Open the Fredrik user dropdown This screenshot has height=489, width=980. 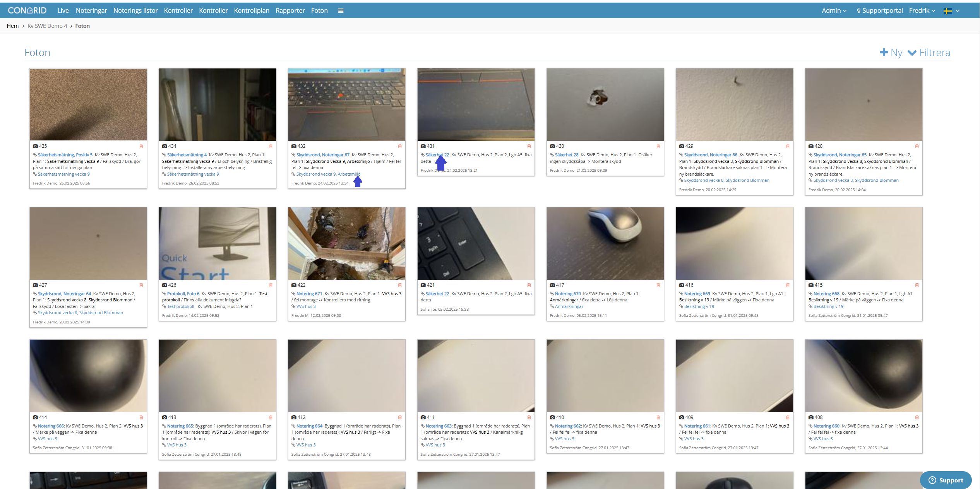922,11
